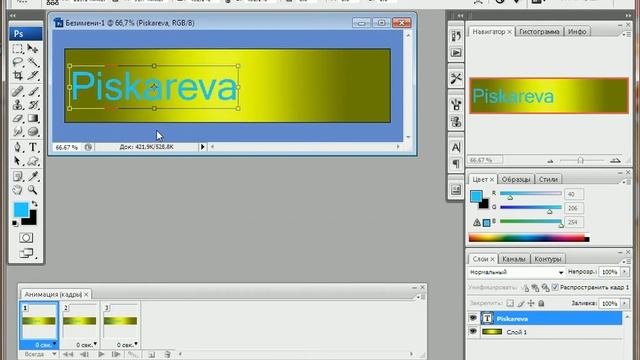
Task: Toggle Quick Mask mode in toolbox
Action: pos(26,238)
